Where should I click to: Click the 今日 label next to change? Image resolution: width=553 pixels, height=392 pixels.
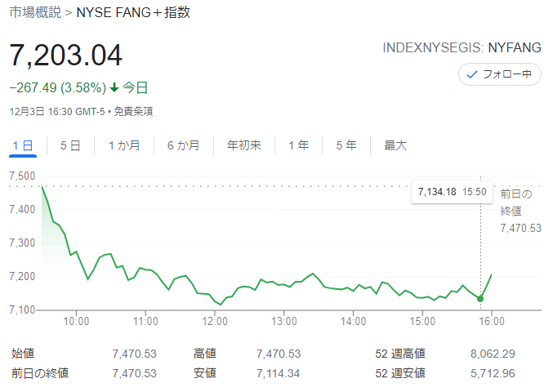coord(135,87)
